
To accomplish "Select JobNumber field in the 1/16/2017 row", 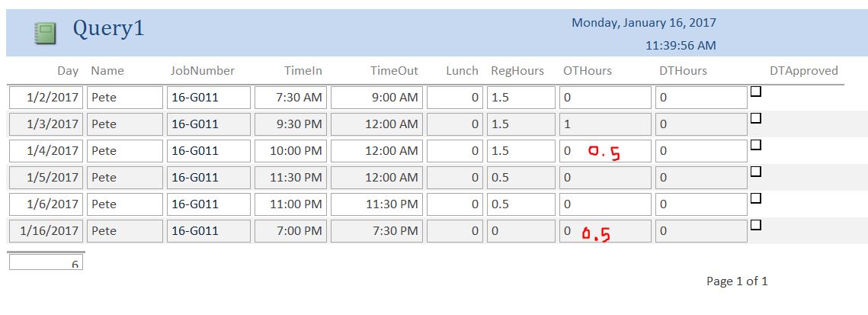I will [209, 231].
